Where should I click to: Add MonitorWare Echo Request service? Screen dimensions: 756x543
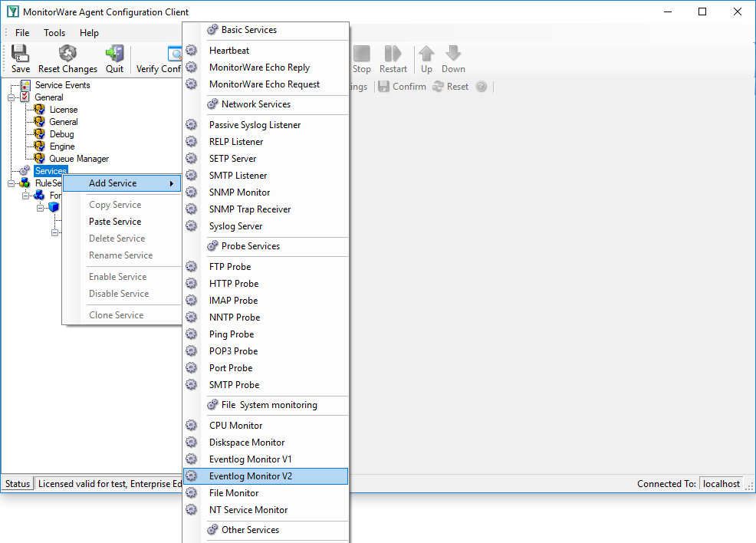pyautogui.click(x=265, y=84)
